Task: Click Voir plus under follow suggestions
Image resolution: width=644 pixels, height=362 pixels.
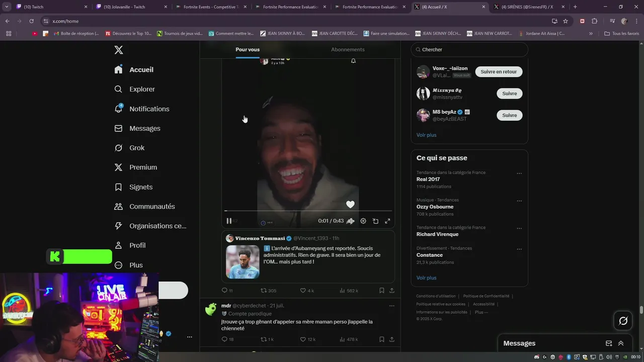Action: tap(426, 135)
